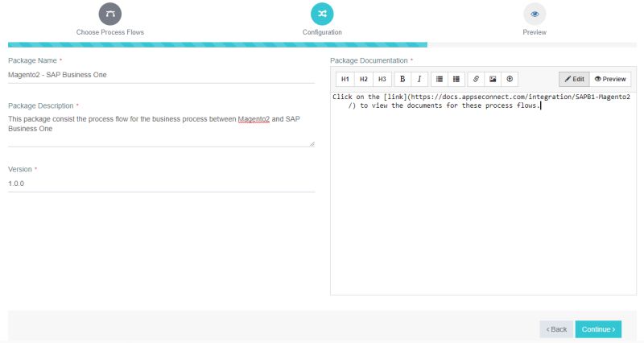This screenshot has width=644, height=343.
Task: Click the 'Package Name' field label
Action: [32, 60]
